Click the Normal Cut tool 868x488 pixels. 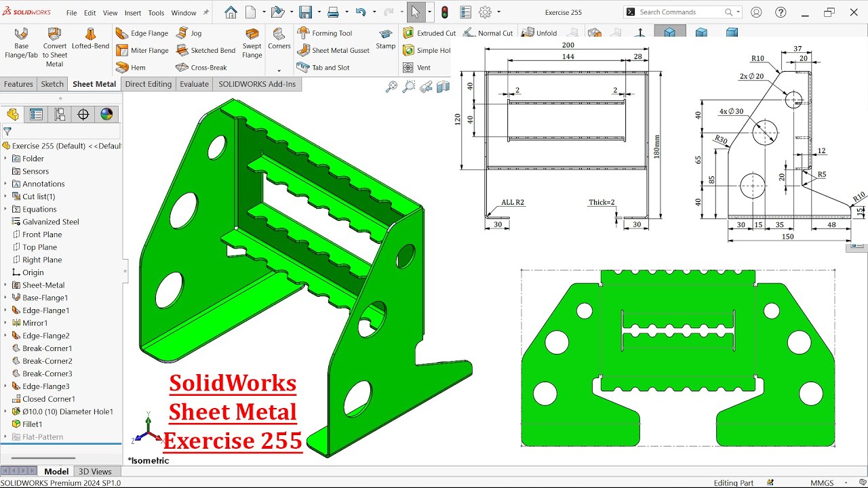point(488,33)
